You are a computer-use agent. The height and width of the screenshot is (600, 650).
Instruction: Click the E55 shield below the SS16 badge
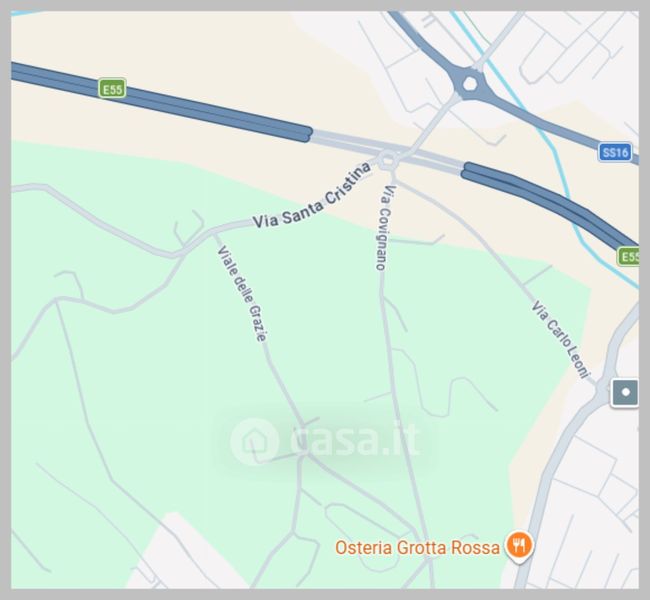629,256
